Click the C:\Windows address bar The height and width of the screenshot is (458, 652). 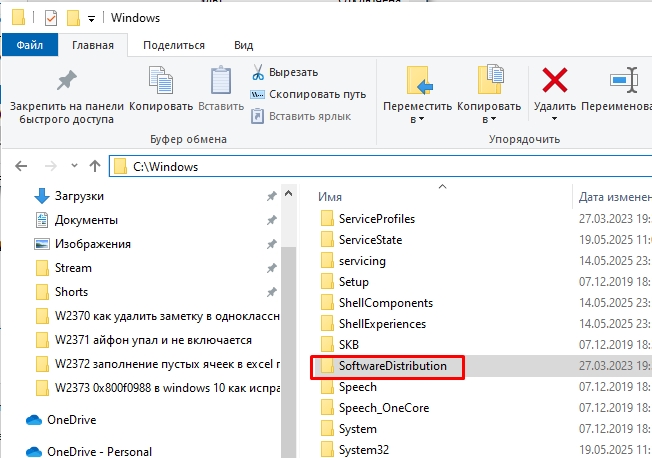(380, 166)
